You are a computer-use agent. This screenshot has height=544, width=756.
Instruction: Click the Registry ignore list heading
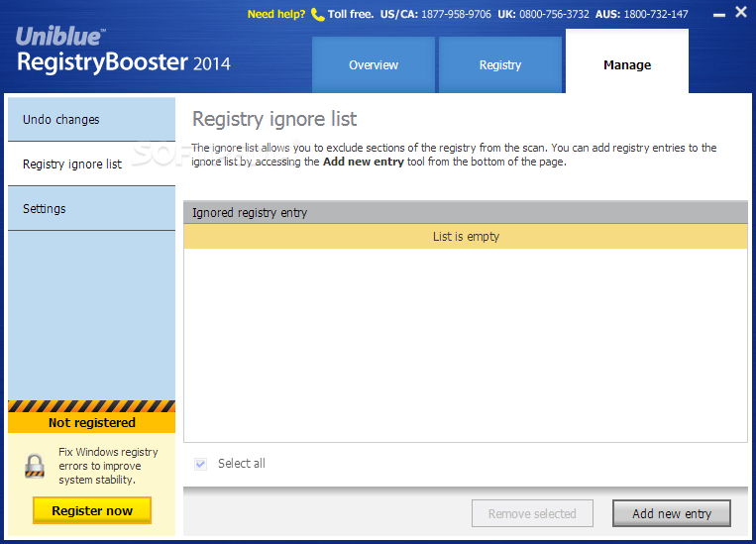pyautogui.click(x=274, y=119)
